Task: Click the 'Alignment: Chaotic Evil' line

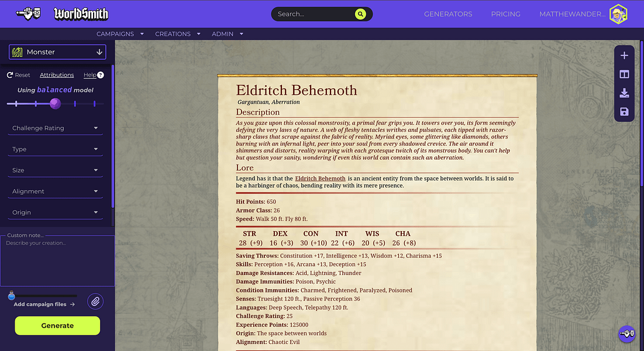Action: [268, 342]
